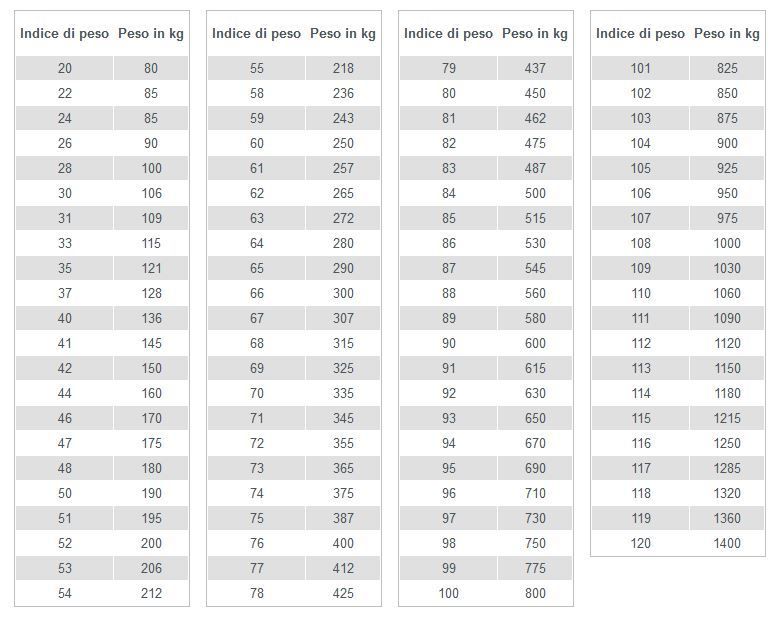
Task: Select load index 55 in second table
Action: (256, 68)
